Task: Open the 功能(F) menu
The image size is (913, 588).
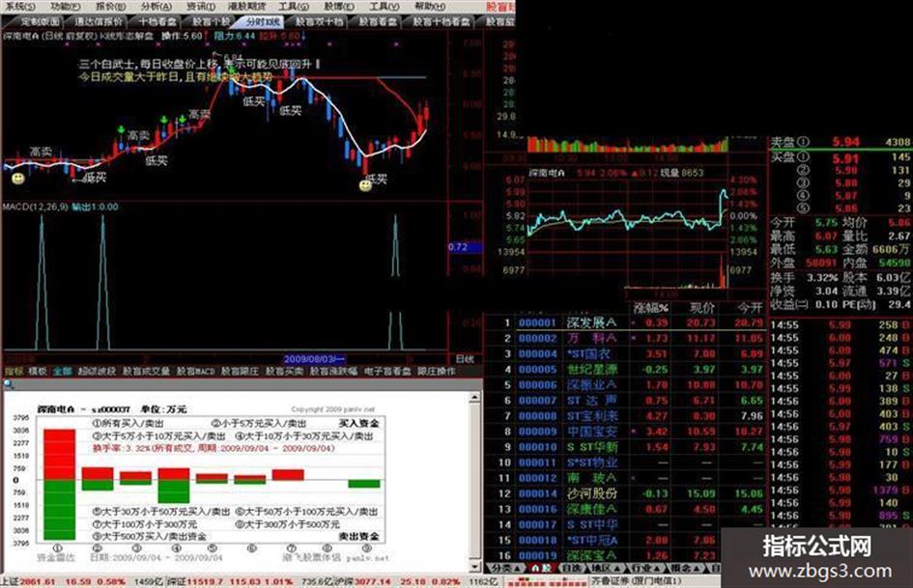Action: point(65,7)
